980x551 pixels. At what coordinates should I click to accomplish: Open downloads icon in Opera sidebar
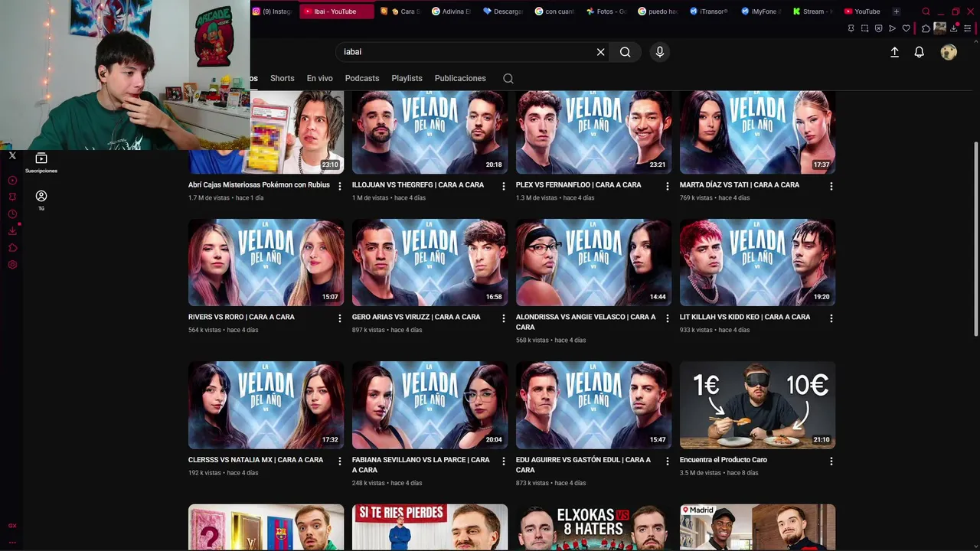tap(12, 230)
